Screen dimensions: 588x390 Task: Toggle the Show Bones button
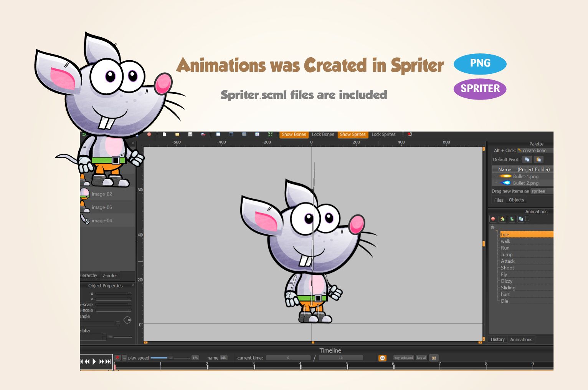[294, 134]
